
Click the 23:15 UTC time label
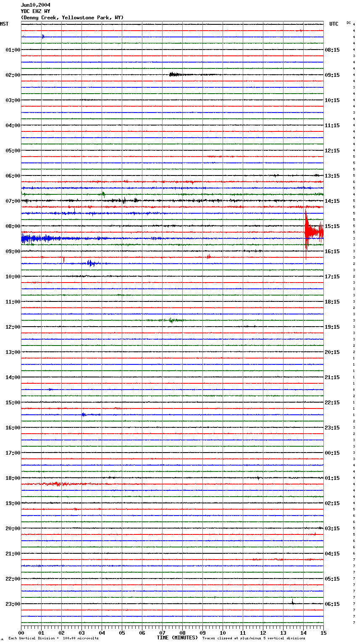click(332, 428)
